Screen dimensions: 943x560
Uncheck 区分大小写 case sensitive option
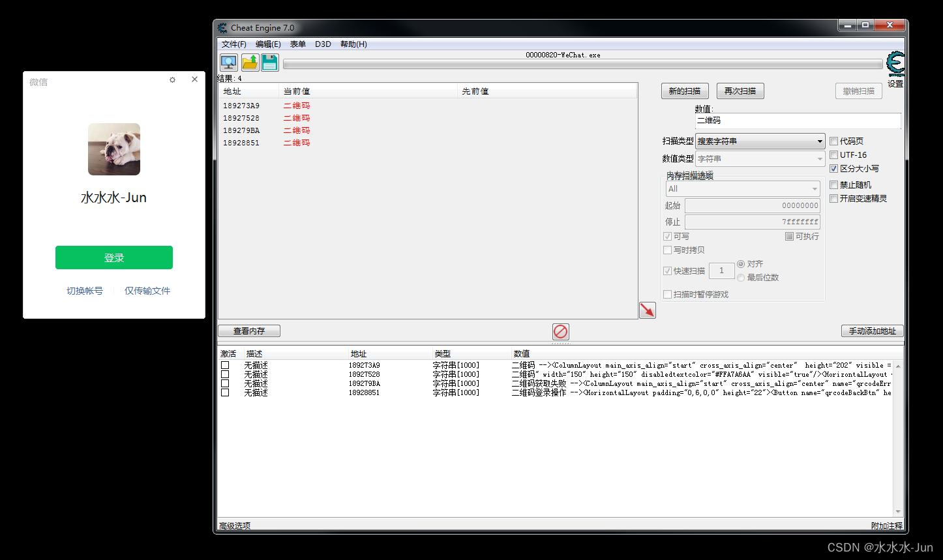click(833, 168)
